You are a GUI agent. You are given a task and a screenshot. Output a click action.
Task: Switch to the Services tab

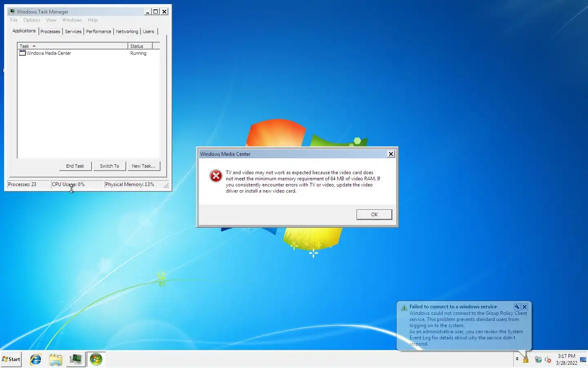73,31
